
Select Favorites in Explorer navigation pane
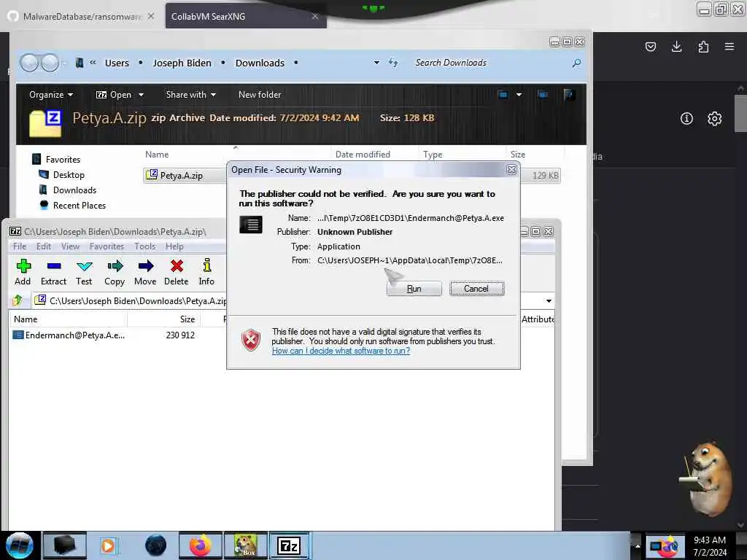click(63, 160)
